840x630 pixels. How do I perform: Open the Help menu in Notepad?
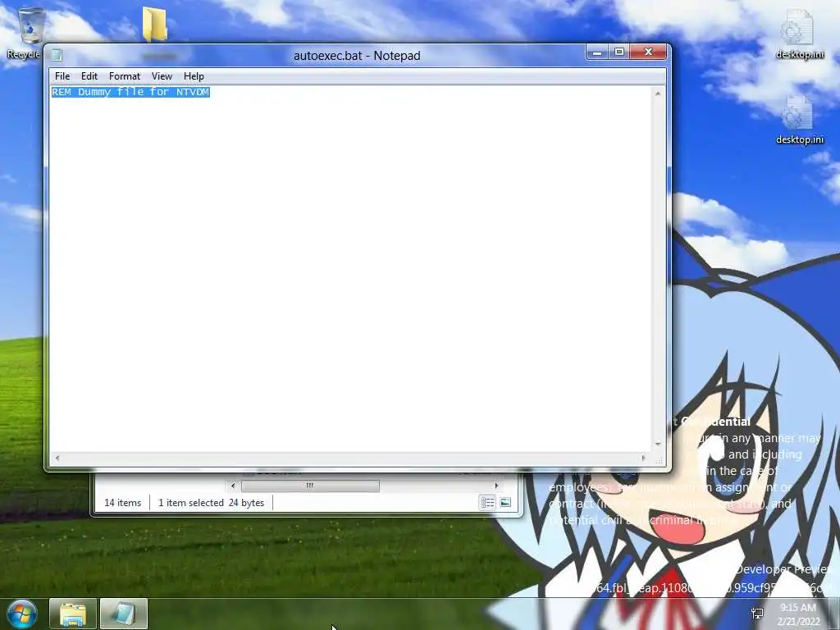tap(194, 76)
